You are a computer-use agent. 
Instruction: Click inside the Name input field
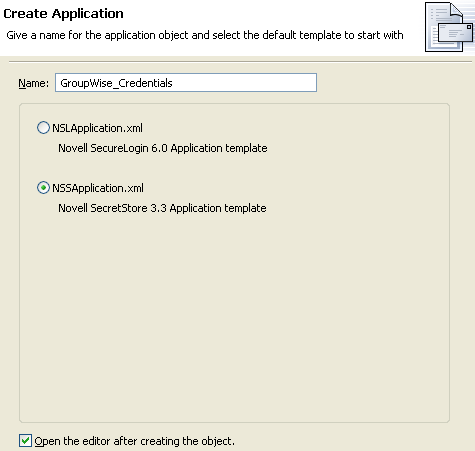(x=186, y=83)
